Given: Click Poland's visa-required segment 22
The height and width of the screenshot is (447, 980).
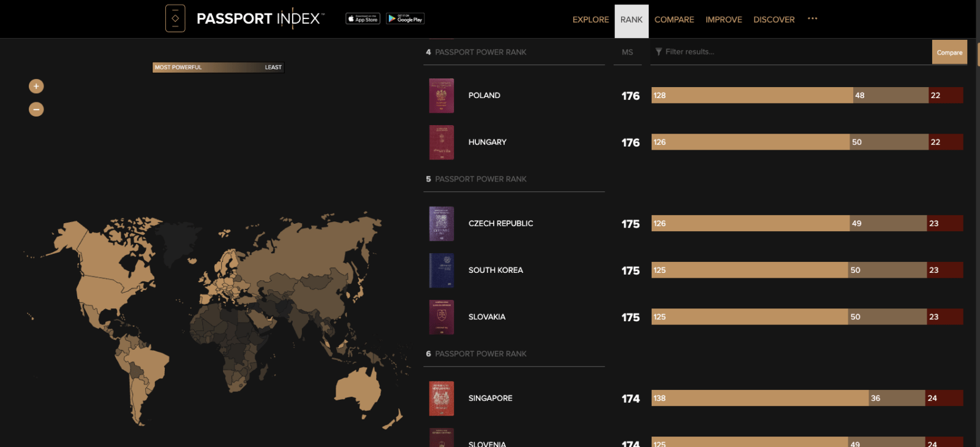Looking at the screenshot, I should click(946, 95).
